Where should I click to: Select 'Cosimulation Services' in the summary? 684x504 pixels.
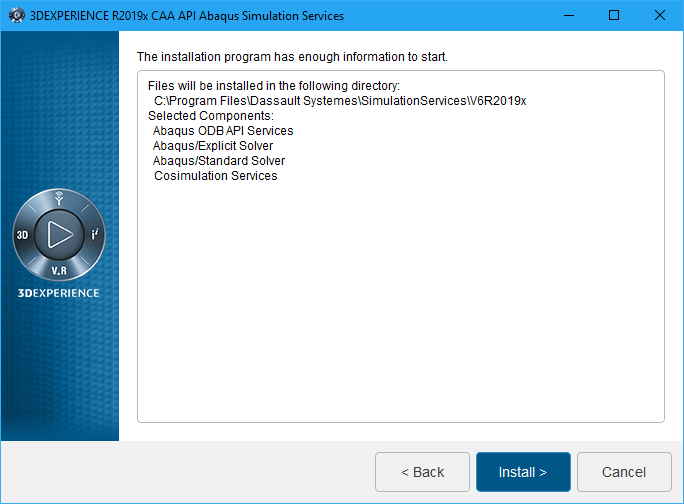pos(215,176)
